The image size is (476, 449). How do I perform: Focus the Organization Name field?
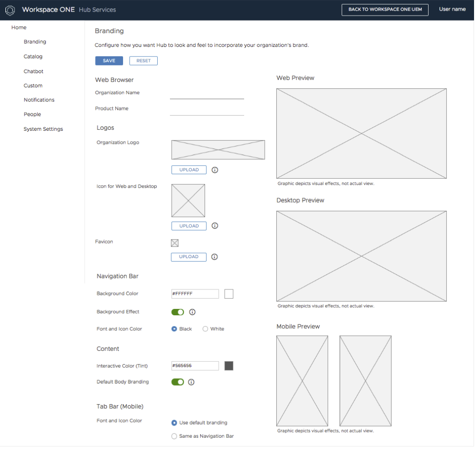pos(207,95)
